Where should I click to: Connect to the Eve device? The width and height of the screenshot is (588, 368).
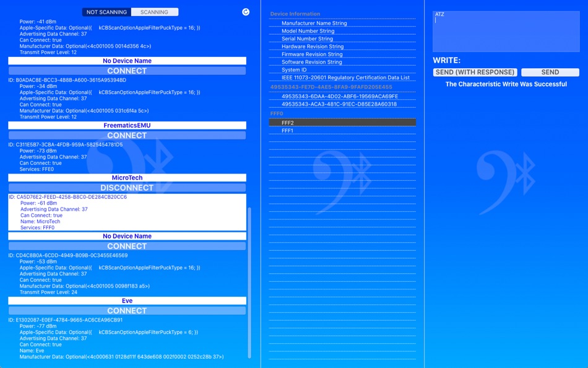click(126, 310)
